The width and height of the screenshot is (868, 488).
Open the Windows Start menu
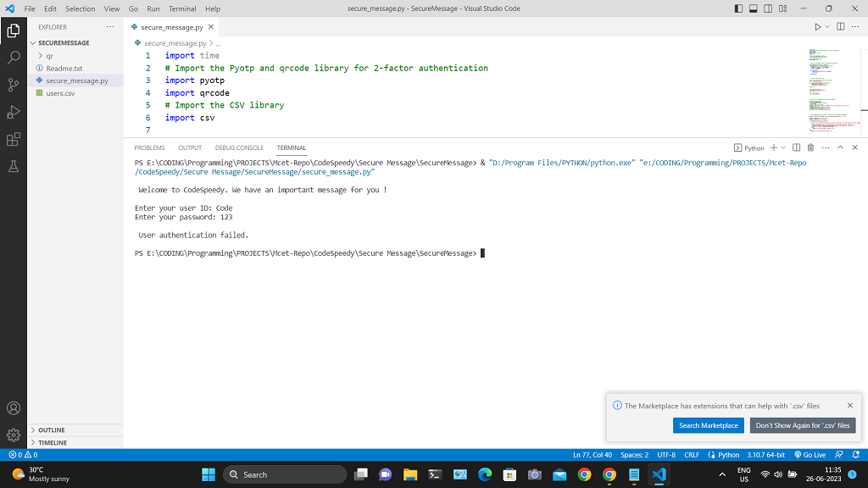tap(209, 474)
